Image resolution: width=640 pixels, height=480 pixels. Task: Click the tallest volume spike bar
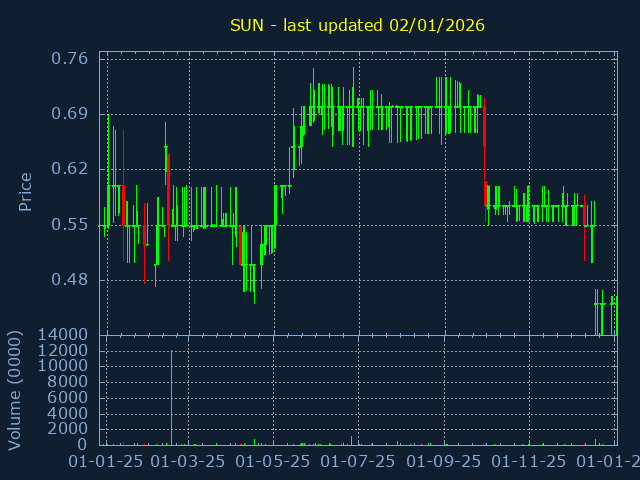(x=171, y=398)
